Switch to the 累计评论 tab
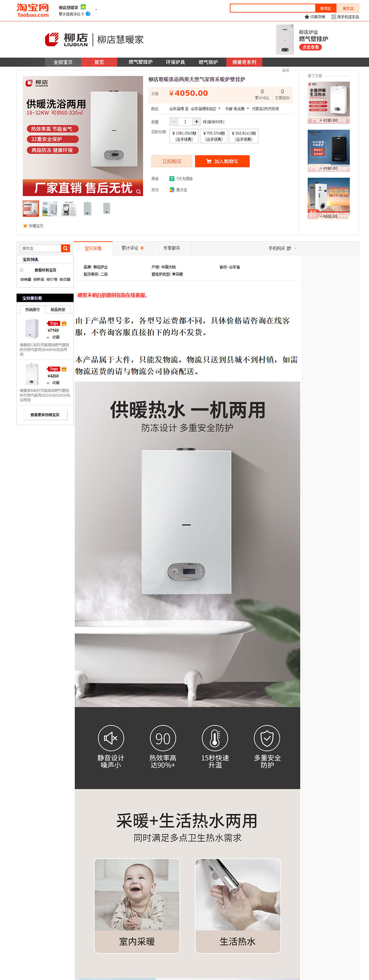 132,248
